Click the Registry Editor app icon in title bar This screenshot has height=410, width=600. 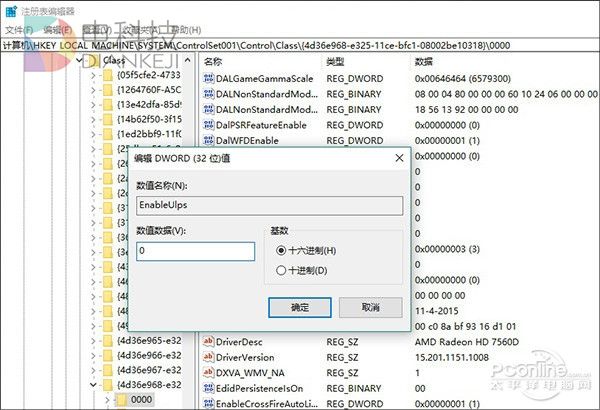(11, 11)
